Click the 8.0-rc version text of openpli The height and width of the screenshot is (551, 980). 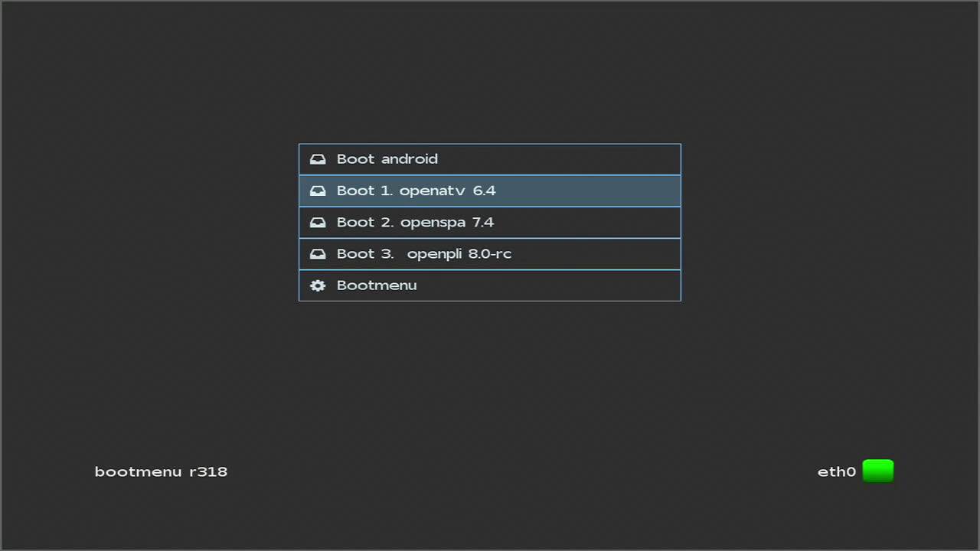coord(489,254)
